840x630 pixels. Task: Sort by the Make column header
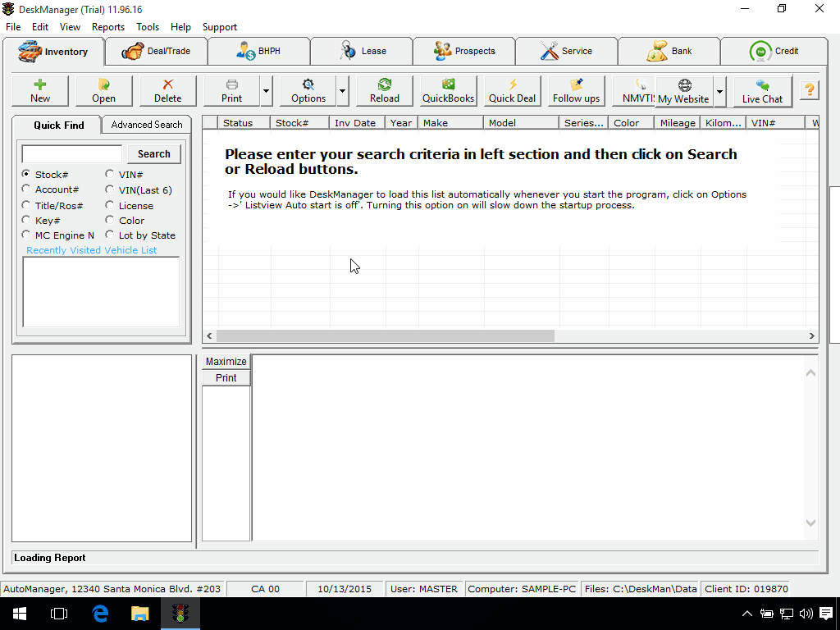point(450,123)
